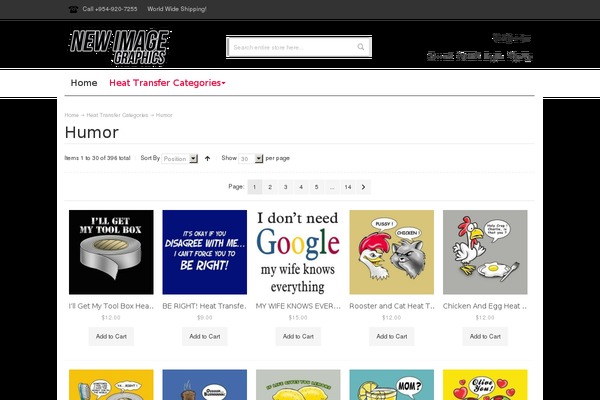Click the Call +954-920-7255 text
600x400 pixels.
coord(110,9)
